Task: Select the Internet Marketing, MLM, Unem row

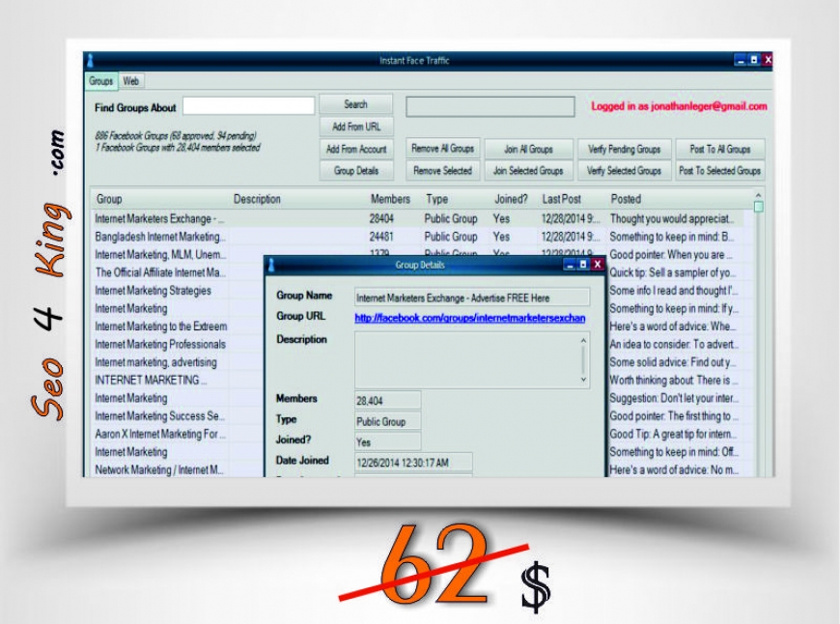Action: click(160, 255)
